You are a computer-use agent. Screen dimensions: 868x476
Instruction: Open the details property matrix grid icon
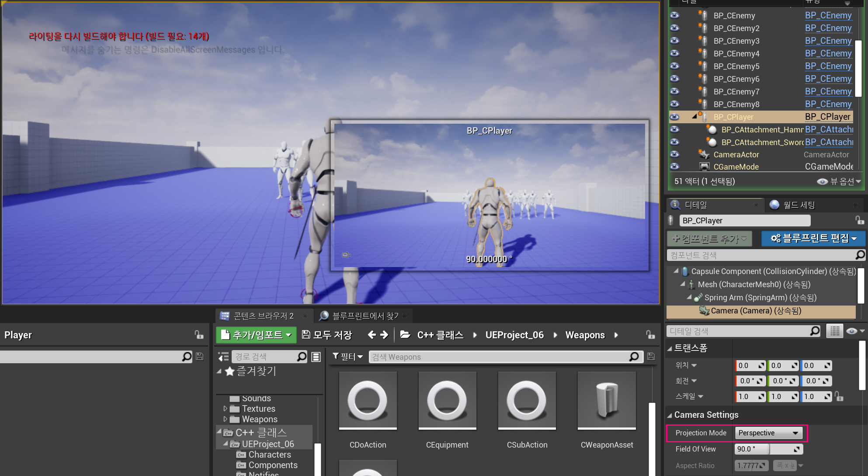coord(834,331)
